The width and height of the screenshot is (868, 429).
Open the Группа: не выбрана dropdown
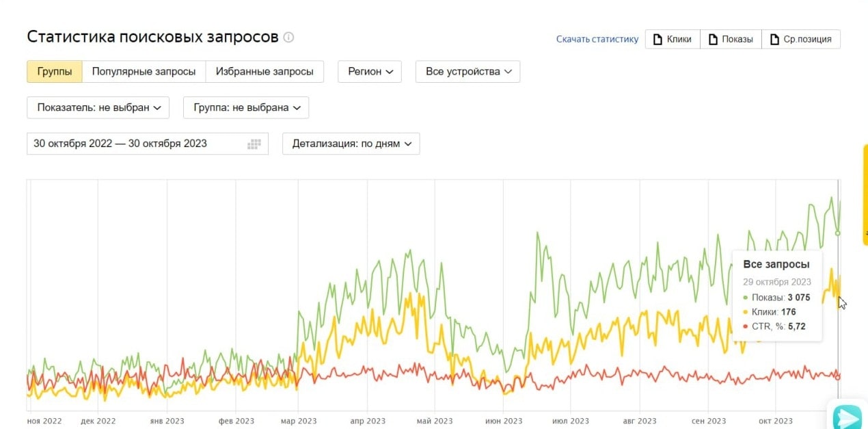click(246, 107)
